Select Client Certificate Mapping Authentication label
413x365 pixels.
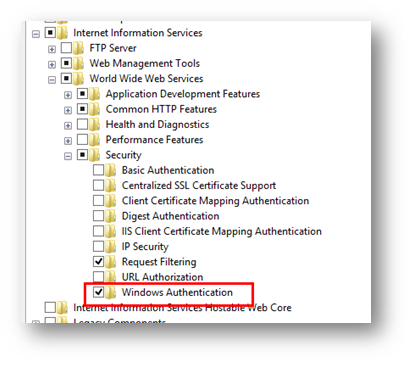click(215, 201)
